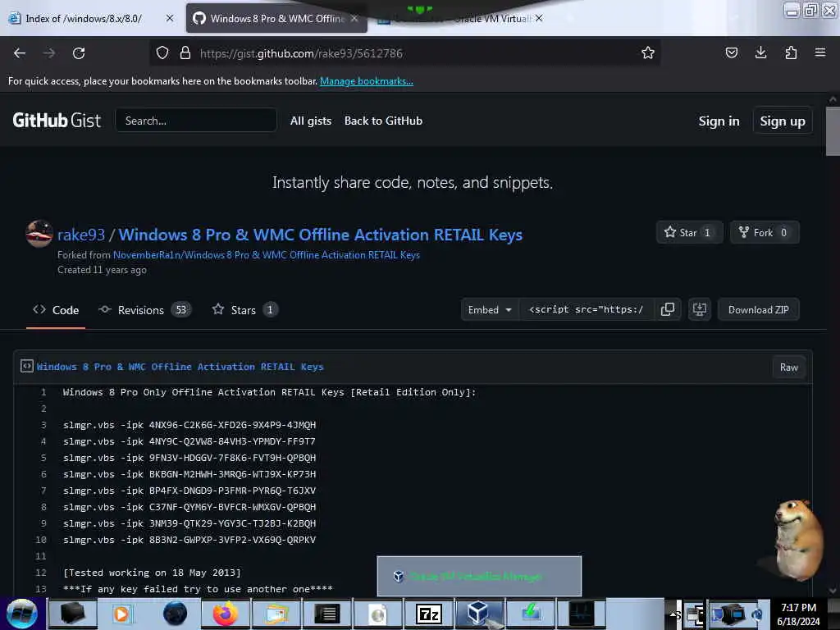The height and width of the screenshot is (630, 840).
Task: Open the Firefox hamburger menu
Action: 819,52
